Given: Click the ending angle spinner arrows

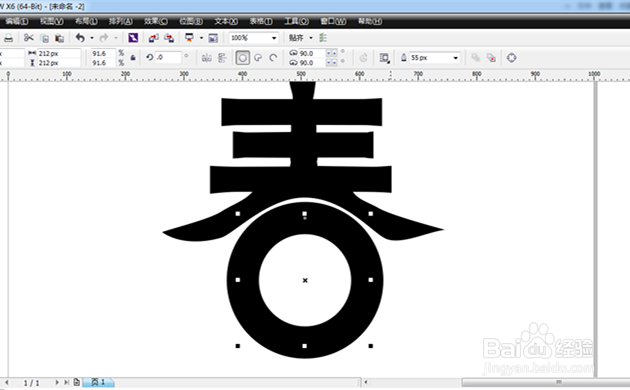Looking at the screenshot, I should click(331, 63).
